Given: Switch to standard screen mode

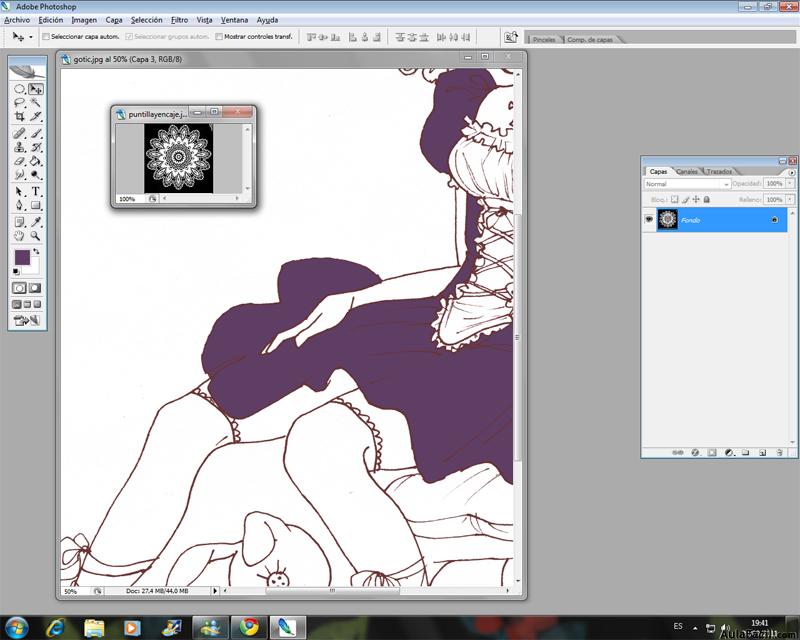Looking at the screenshot, I should [17, 305].
